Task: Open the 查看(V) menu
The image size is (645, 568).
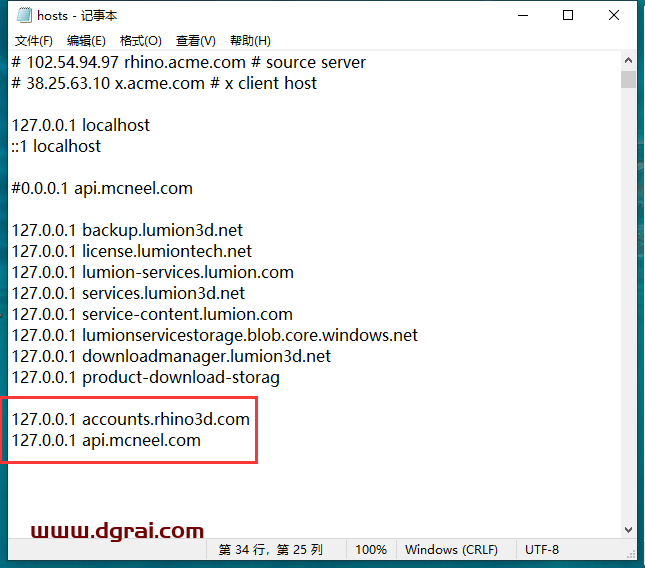Action: coord(196,41)
